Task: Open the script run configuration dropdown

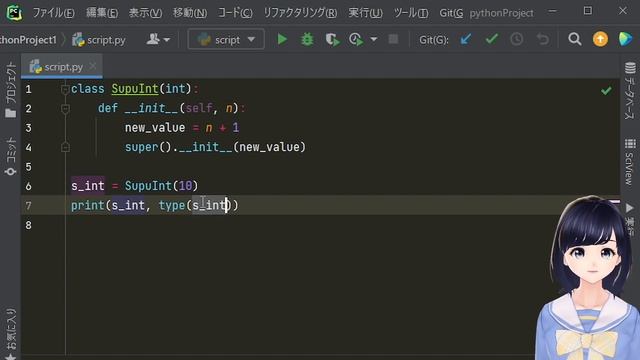Action: pos(226,39)
